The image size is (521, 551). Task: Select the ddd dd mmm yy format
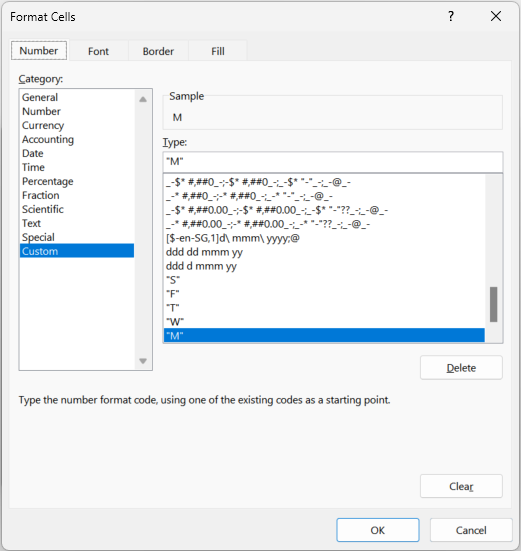tap(324, 252)
